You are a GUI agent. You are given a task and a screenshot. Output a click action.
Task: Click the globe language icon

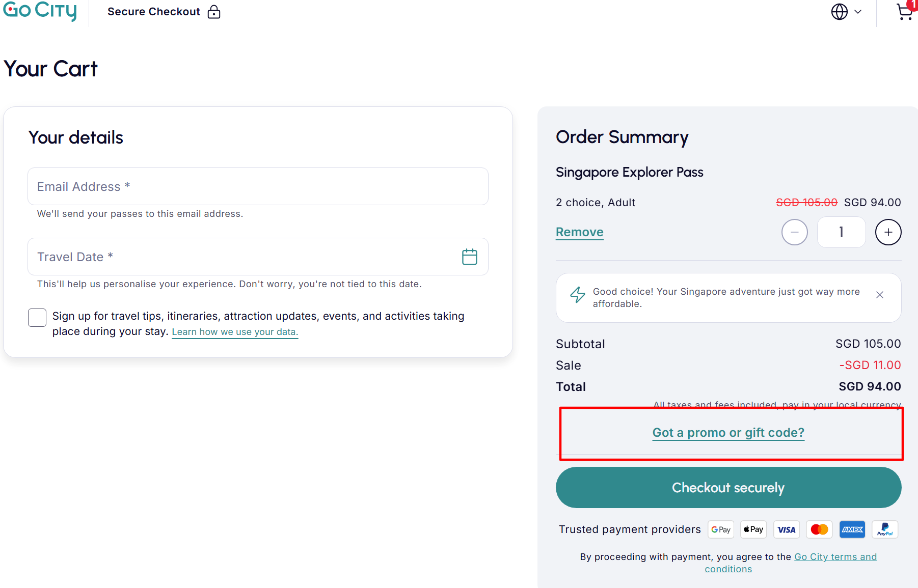click(x=840, y=11)
